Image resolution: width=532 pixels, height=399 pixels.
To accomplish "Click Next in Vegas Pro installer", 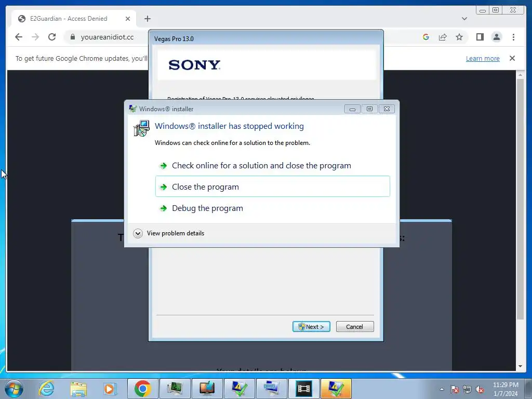I will (311, 327).
